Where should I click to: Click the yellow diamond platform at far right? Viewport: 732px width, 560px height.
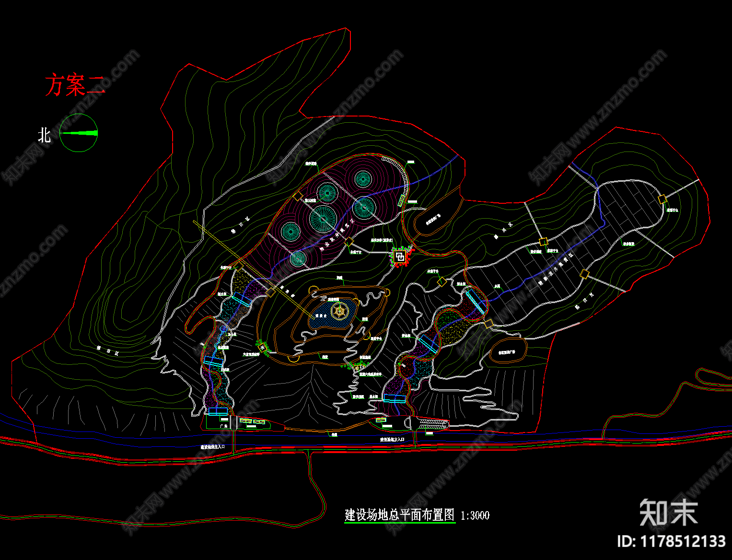pyautogui.click(x=662, y=199)
